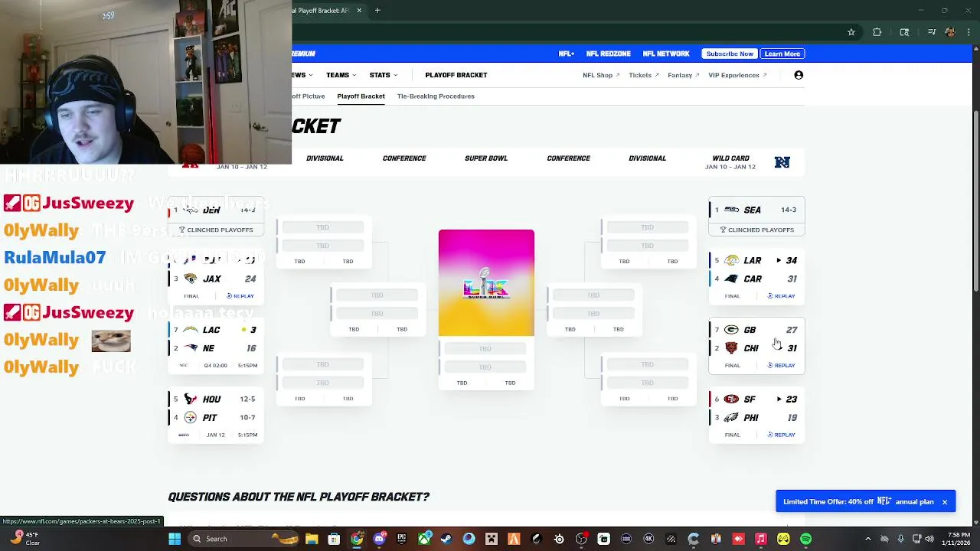Open Windows Start menu
This screenshot has width=980, height=551.
(175, 539)
